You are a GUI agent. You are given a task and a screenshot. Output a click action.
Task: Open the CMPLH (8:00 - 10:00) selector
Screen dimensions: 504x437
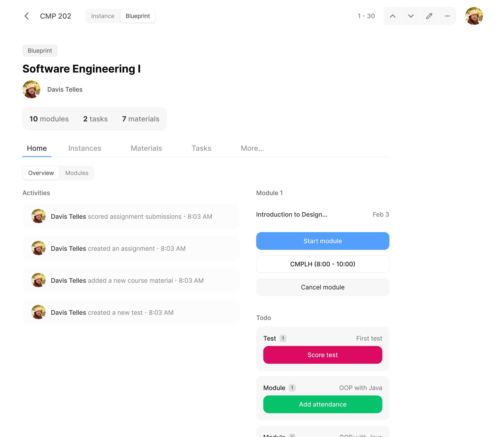322,264
